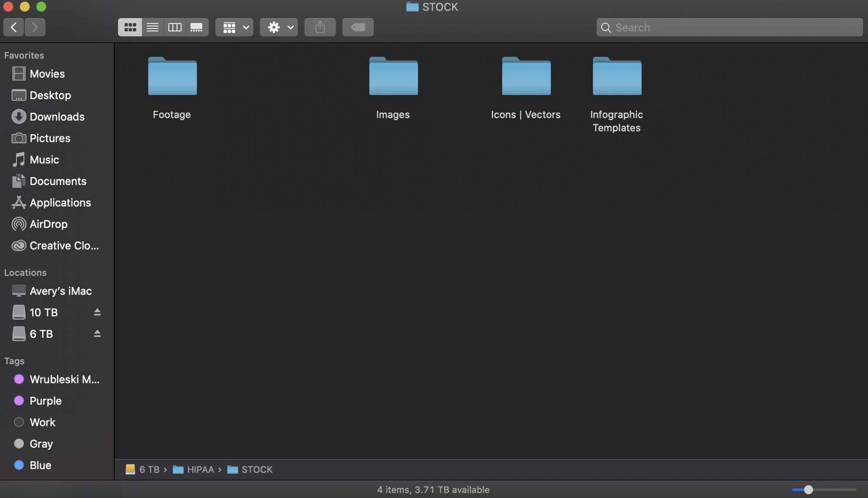Click the Share toolbar button
The width and height of the screenshot is (868, 498).
pyautogui.click(x=320, y=27)
